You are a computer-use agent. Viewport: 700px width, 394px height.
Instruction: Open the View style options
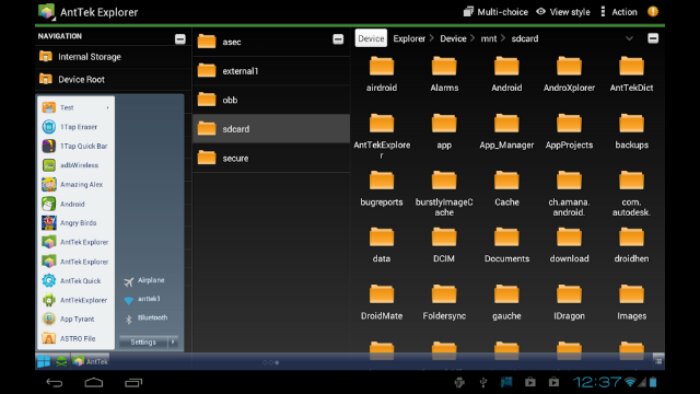563,12
